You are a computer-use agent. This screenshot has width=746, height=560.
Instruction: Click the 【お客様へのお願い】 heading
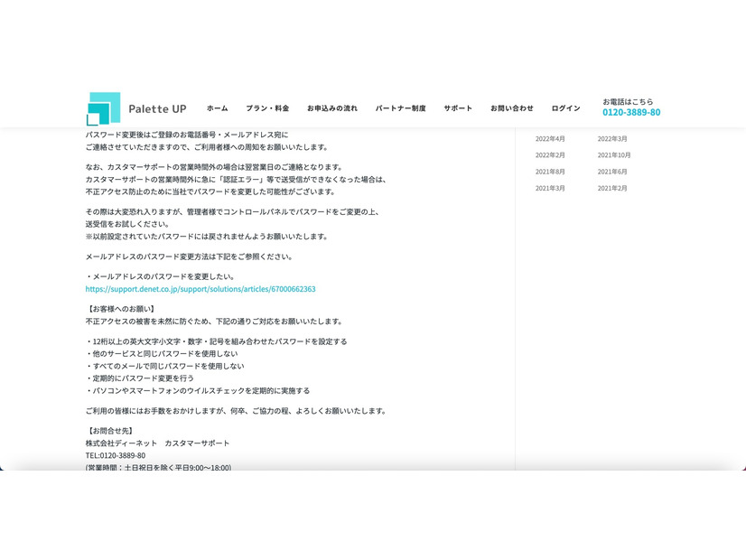122,309
